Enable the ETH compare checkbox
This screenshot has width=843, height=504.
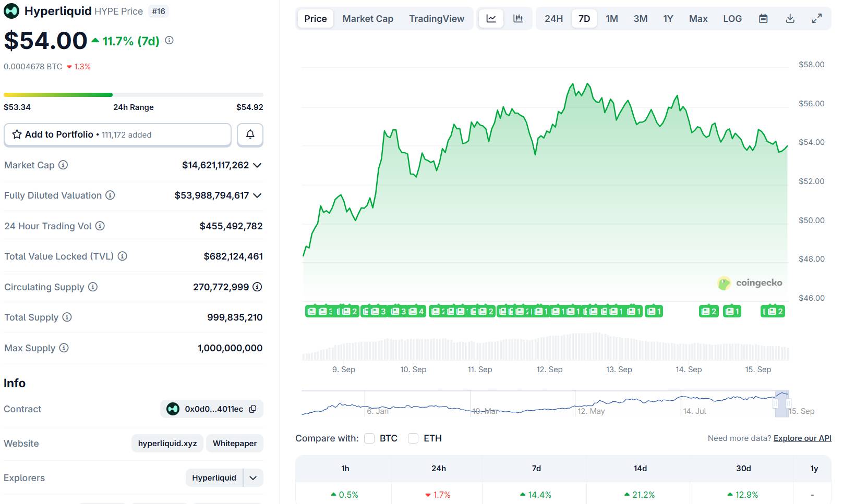[x=413, y=438]
